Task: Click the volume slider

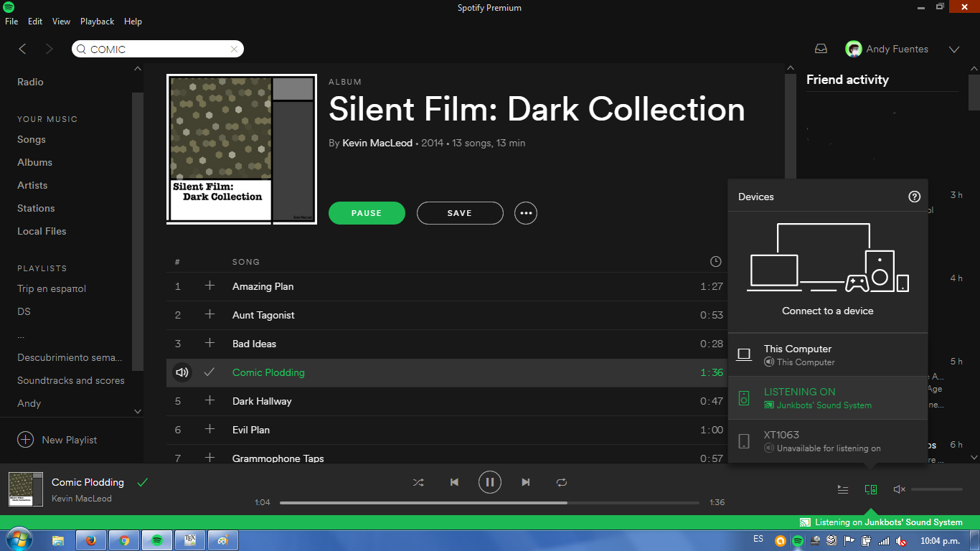Action: tap(937, 489)
